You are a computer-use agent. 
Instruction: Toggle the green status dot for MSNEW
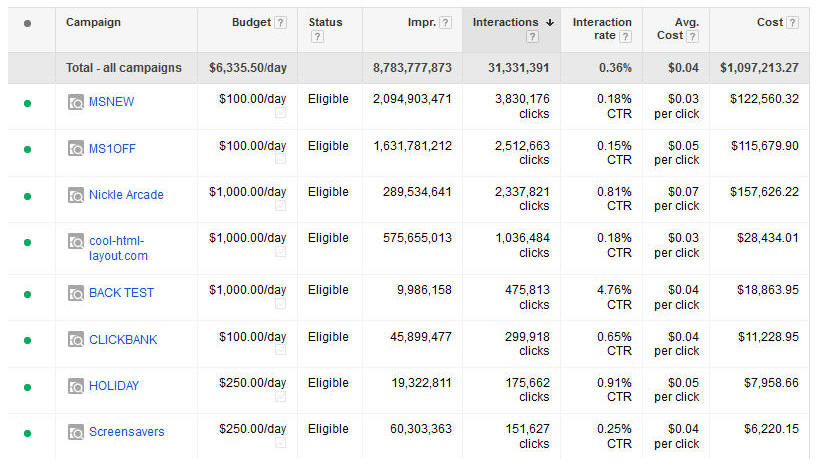[x=27, y=102]
